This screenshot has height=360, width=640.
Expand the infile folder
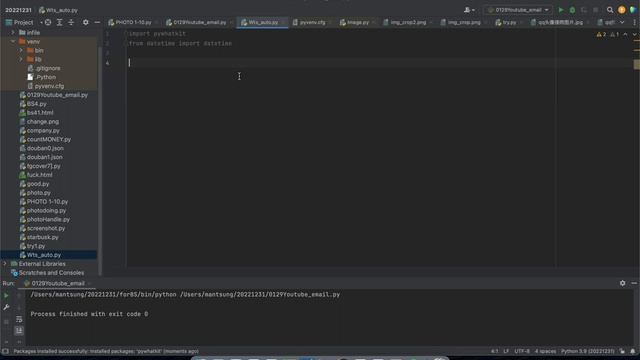13,32
